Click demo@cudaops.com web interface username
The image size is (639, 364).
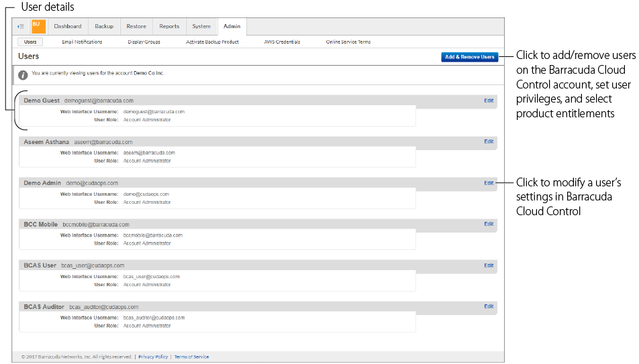click(x=146, y=194)
